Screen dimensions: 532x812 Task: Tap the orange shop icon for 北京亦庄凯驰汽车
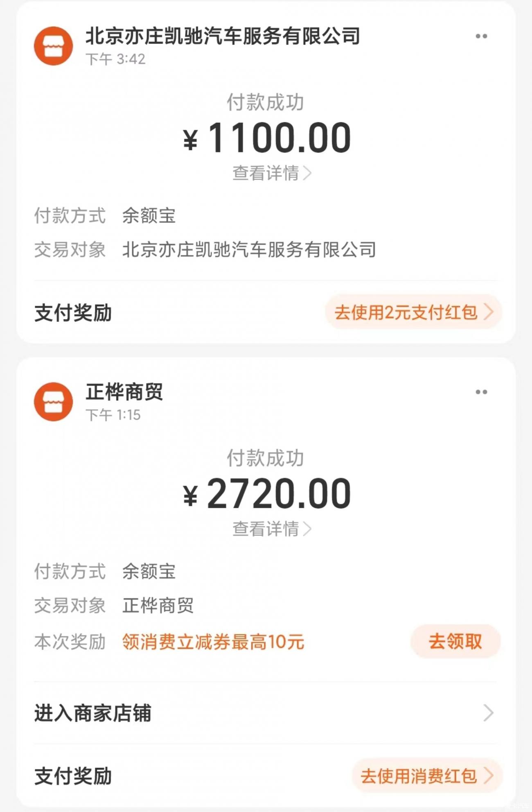tap(53, 46)
